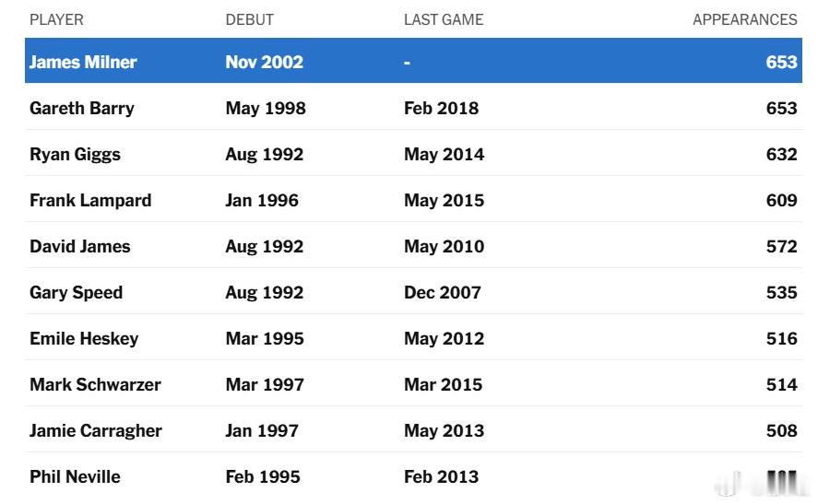Select Frank Lampard in the table
Image resolution: width=818 pixels, height=504 pixels.
tap(90, 200)
